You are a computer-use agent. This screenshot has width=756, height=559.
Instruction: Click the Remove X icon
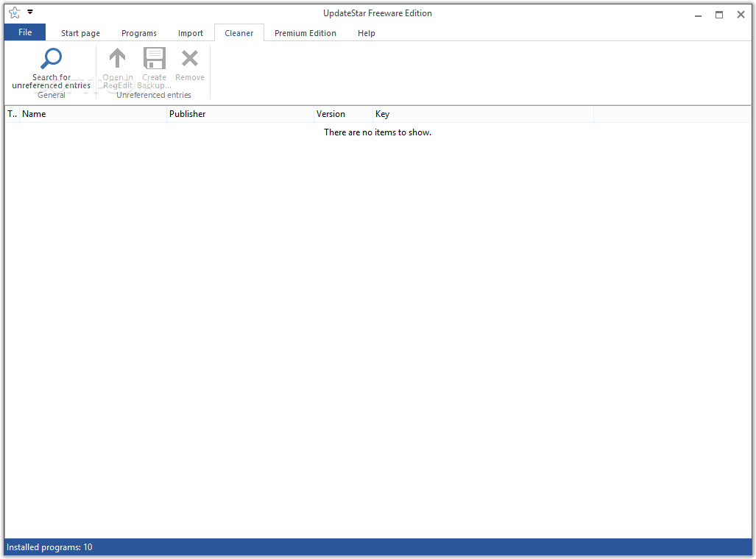pyautogui.click(x=189, y=59)
